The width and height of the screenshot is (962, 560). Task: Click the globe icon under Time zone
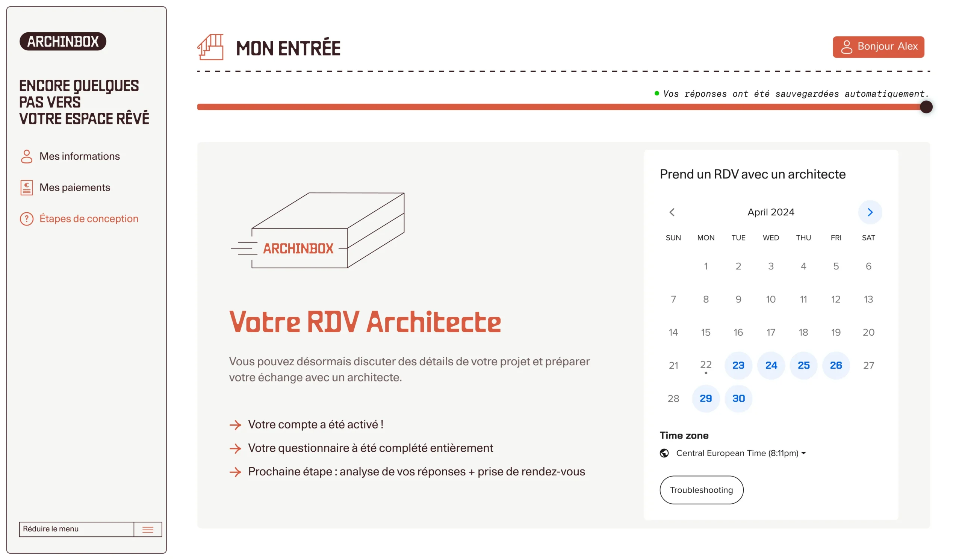pyautogui.click(x=664, y=453)
